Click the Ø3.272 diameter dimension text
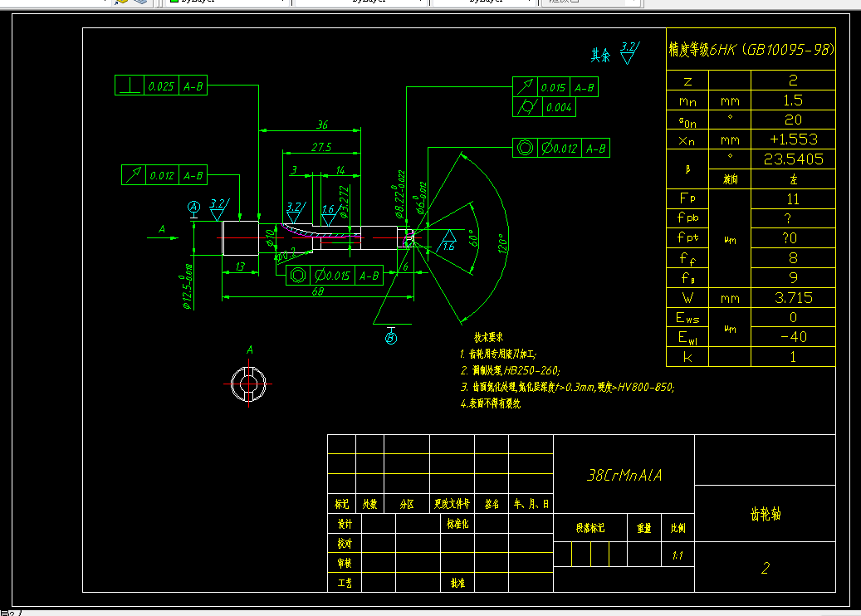861x616 pixels. click(345, 203)
